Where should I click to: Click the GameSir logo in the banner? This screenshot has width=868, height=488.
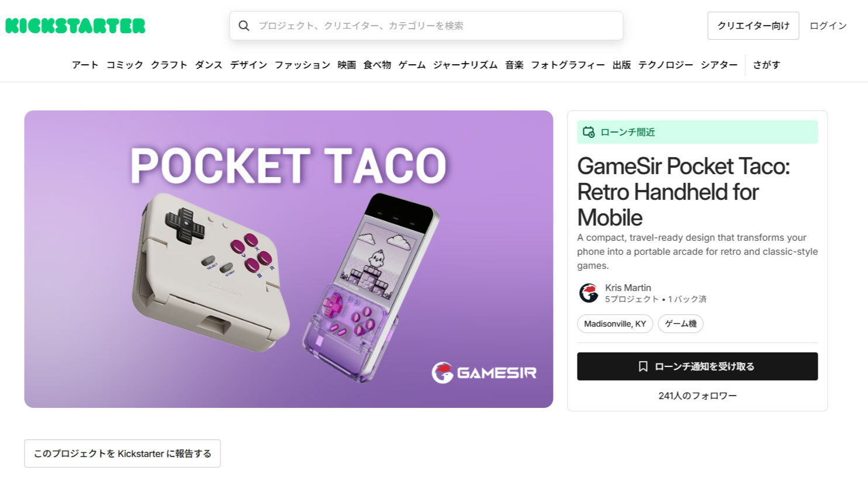[484, 372]
